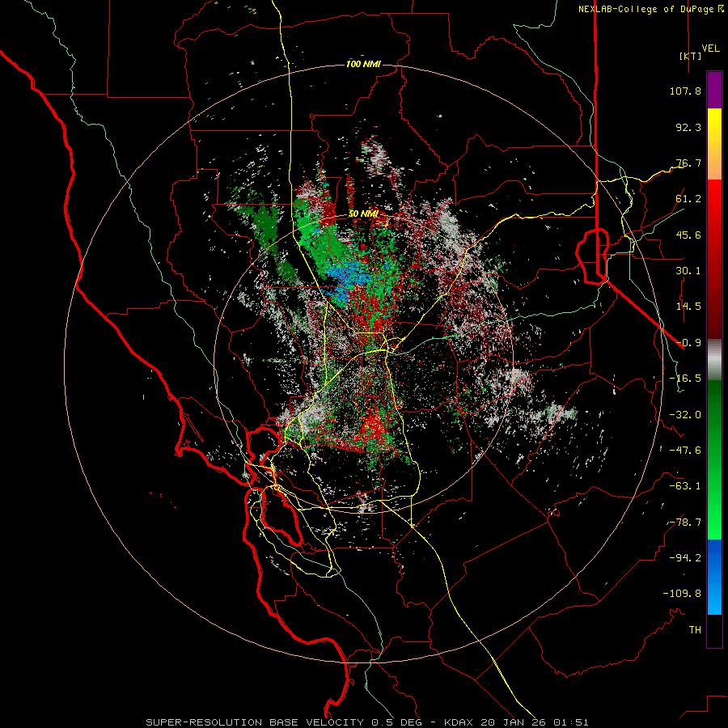Pick the yellow segment of color bar
Screen dimensions: 728x728
(714, 126)
